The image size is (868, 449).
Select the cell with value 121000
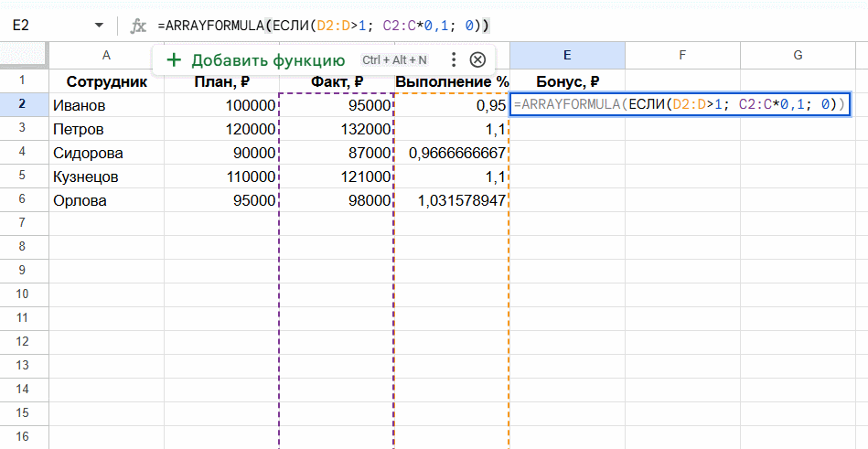pyautogui.click(x=337, y=176)
